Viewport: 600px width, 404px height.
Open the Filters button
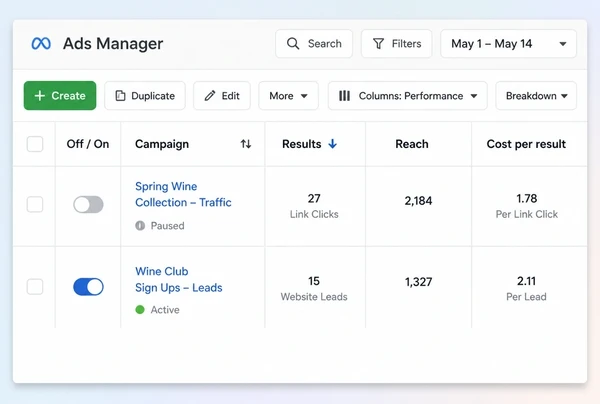397,44
